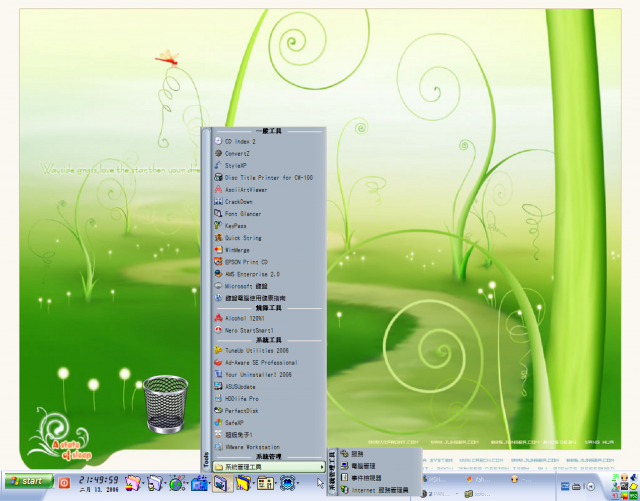Open KeyPass password manager entry
The image size is (640, 501).
(269, 226)
